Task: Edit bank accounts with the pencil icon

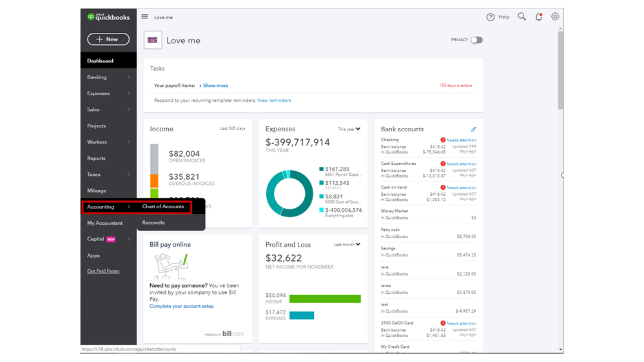Action: click(x=474, y=129)
